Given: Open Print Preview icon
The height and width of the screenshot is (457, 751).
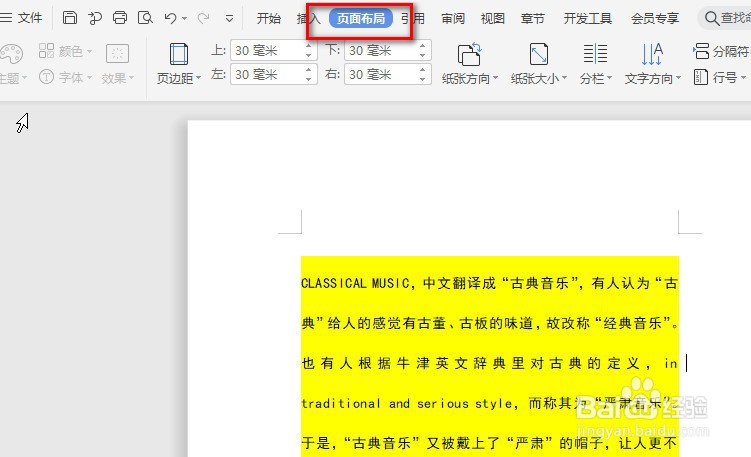Looking at the screenshot, I should pos(145,18).
